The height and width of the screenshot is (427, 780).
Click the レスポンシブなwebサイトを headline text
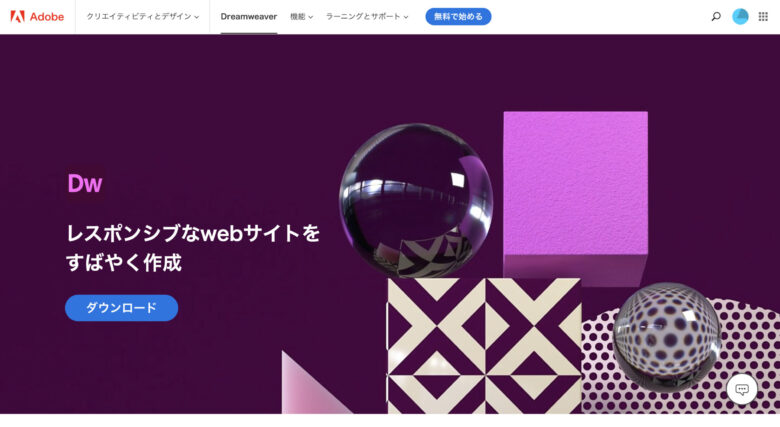coord(193,233)
